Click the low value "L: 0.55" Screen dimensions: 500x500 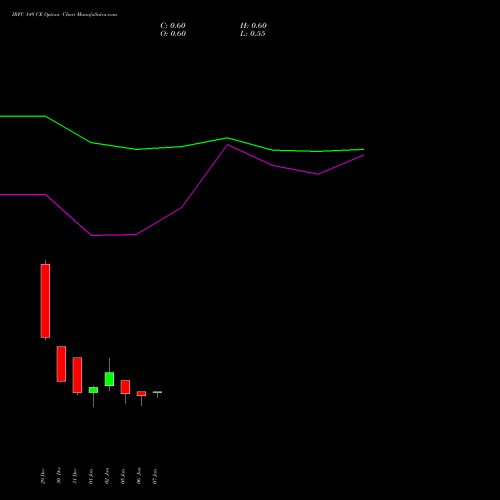point(253,34)
